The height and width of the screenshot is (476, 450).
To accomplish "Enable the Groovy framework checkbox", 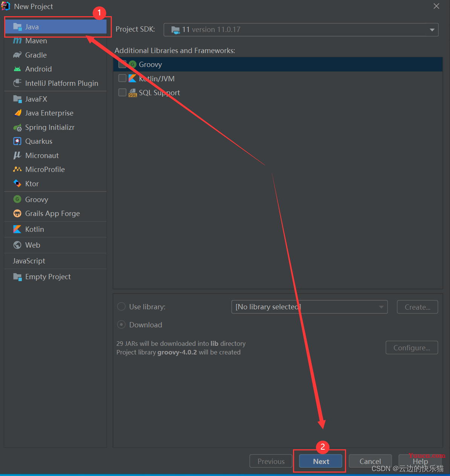I will (x=122, y=64).
